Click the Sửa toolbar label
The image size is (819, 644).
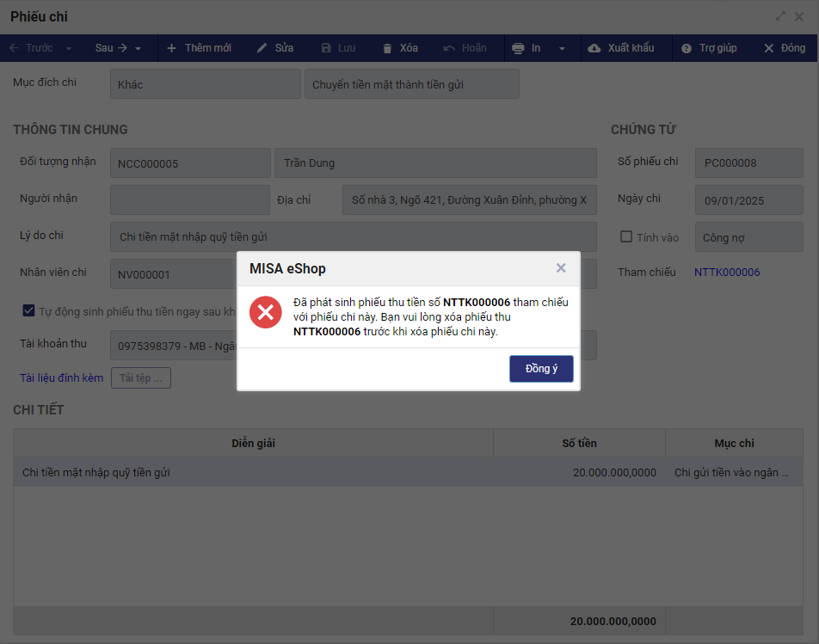tap(284, 48)
